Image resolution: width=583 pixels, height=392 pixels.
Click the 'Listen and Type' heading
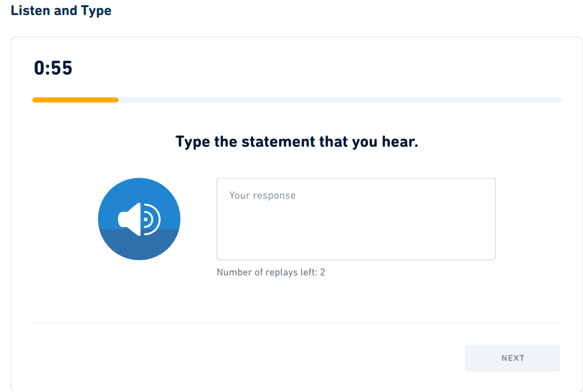click(61, 10)
